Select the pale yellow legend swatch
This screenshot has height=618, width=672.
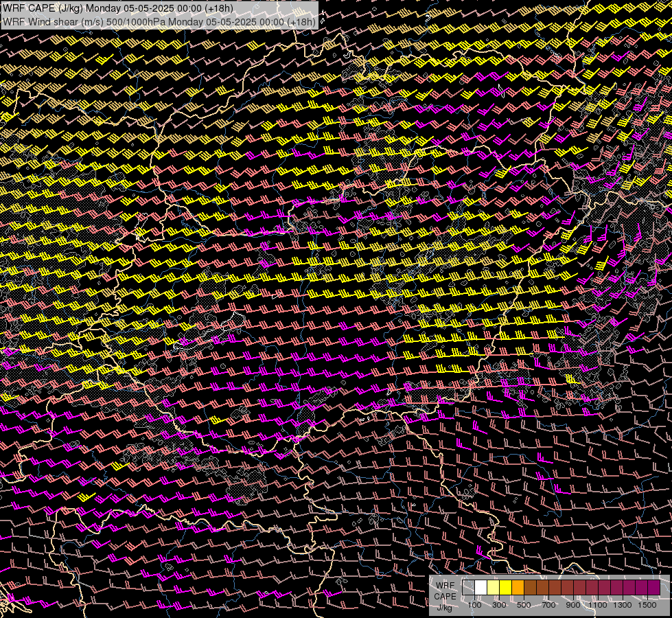(494, 588)
